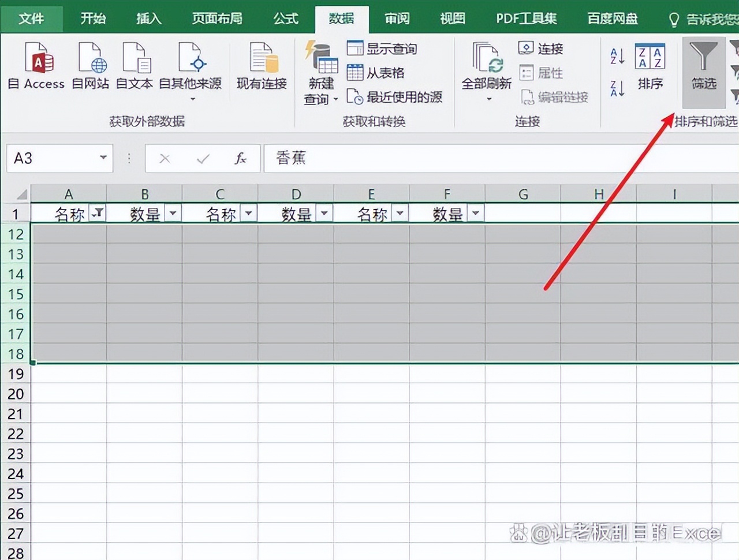The image size is (739, 560).
Task: Switch to the 审阅 ribbon tab
Action: coord(396,18)
